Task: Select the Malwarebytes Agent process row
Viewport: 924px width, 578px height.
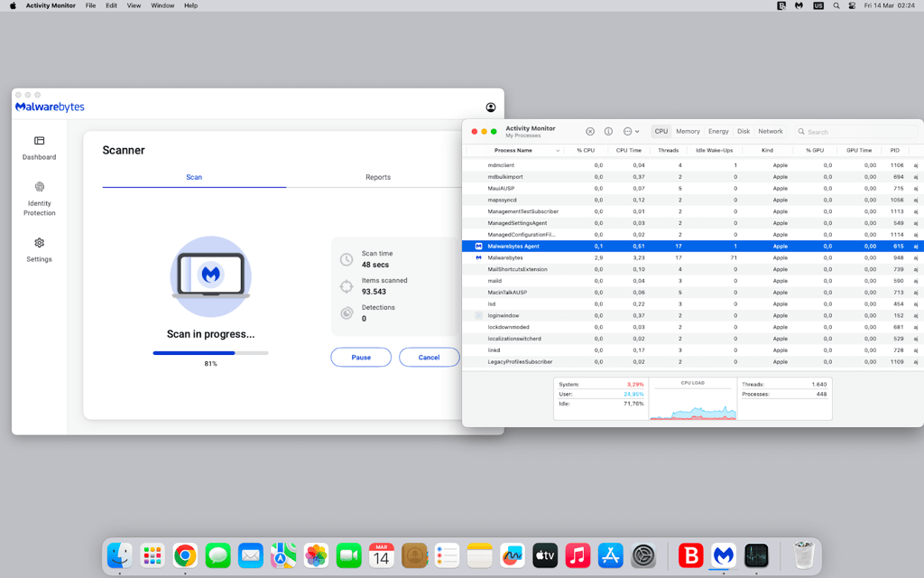Action: pos(693,246)
